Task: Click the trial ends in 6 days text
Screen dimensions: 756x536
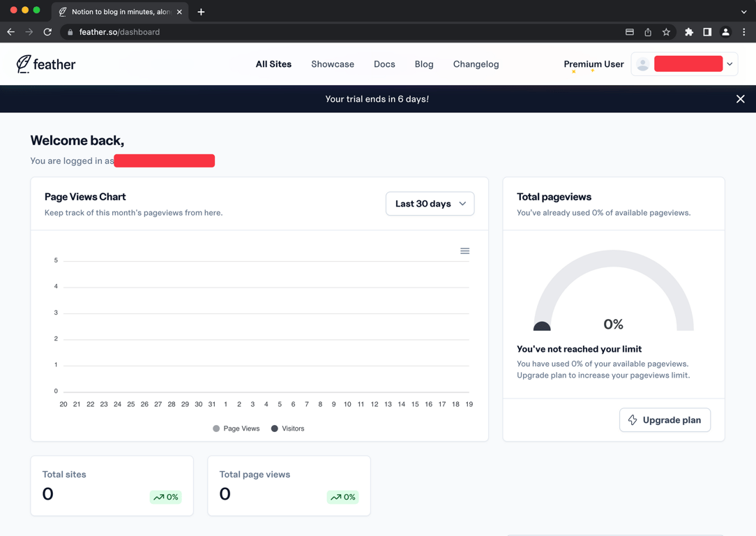Action: [x=377, y=99]
